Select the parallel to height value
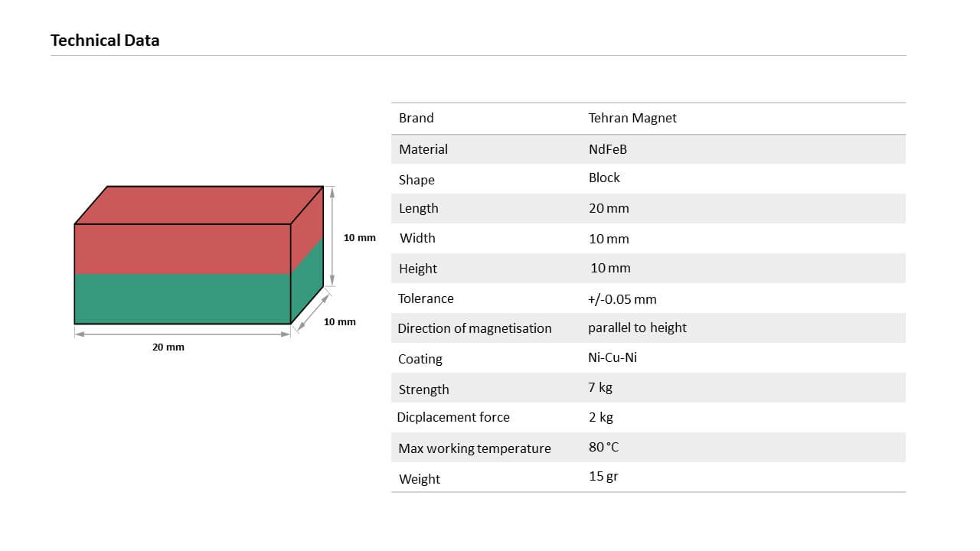 coord(637,328)
